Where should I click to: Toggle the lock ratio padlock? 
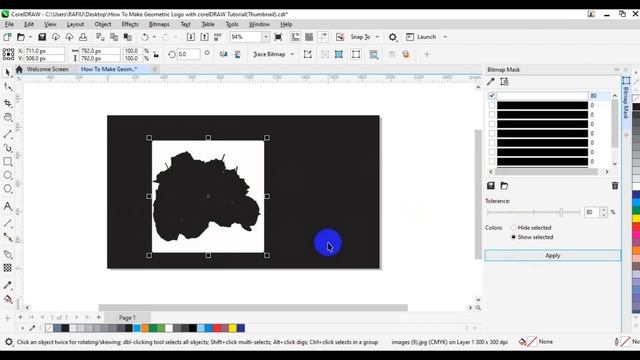(156, 54)
